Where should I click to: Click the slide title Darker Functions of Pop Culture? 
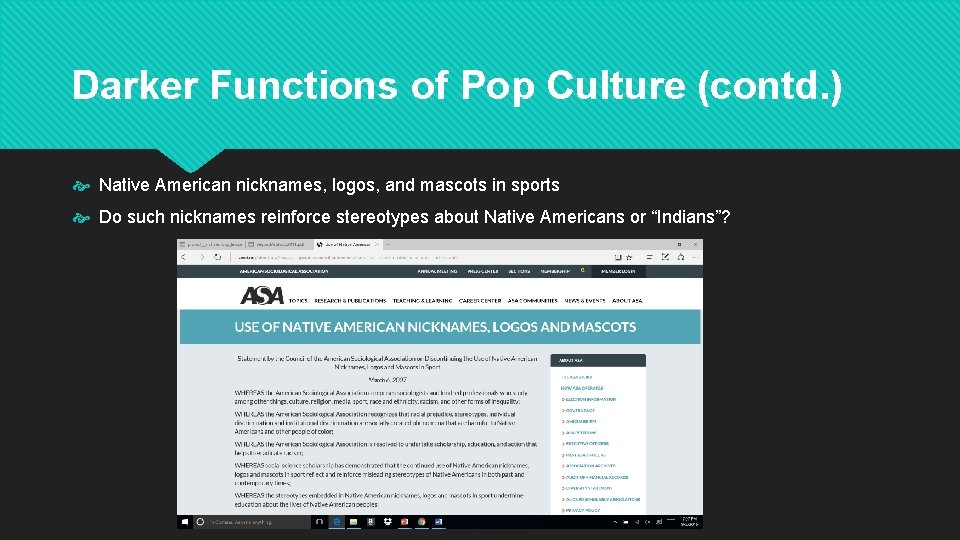pyautogui.click(x=457, y=84)
